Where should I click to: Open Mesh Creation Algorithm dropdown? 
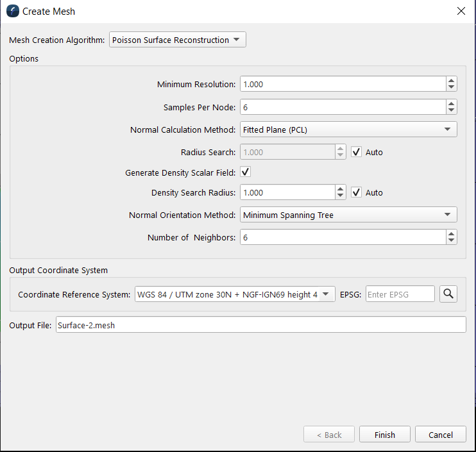tap(178, 40)
